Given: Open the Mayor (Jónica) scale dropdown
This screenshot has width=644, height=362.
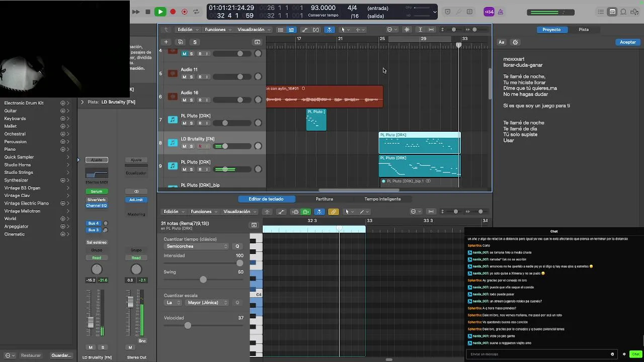Looking at the screenshot, I should (207, 303).
